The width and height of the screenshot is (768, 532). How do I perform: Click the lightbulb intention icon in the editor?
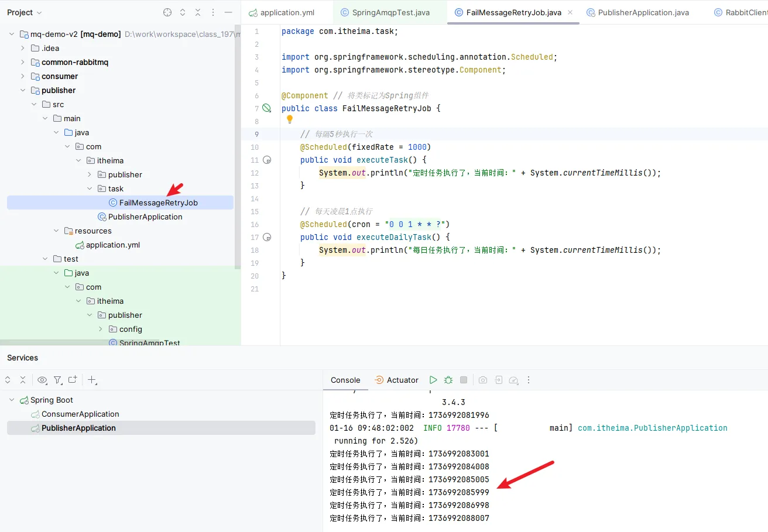(289, 119)
